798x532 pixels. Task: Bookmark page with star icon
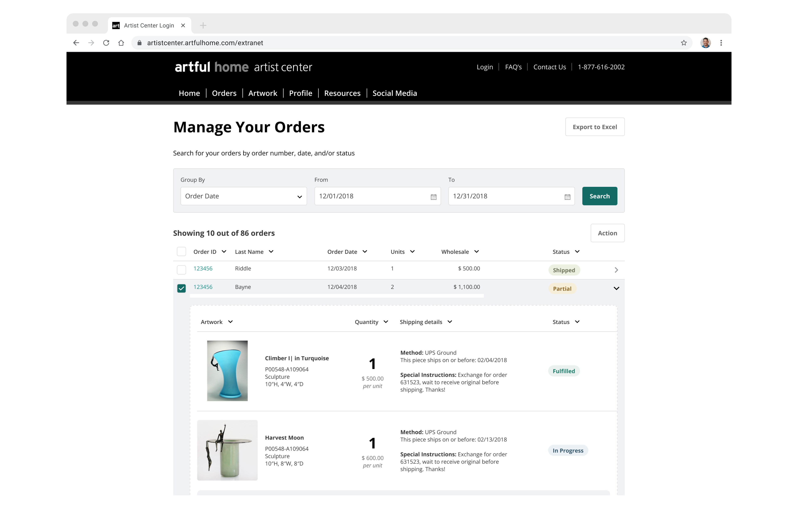coord(684,43)
